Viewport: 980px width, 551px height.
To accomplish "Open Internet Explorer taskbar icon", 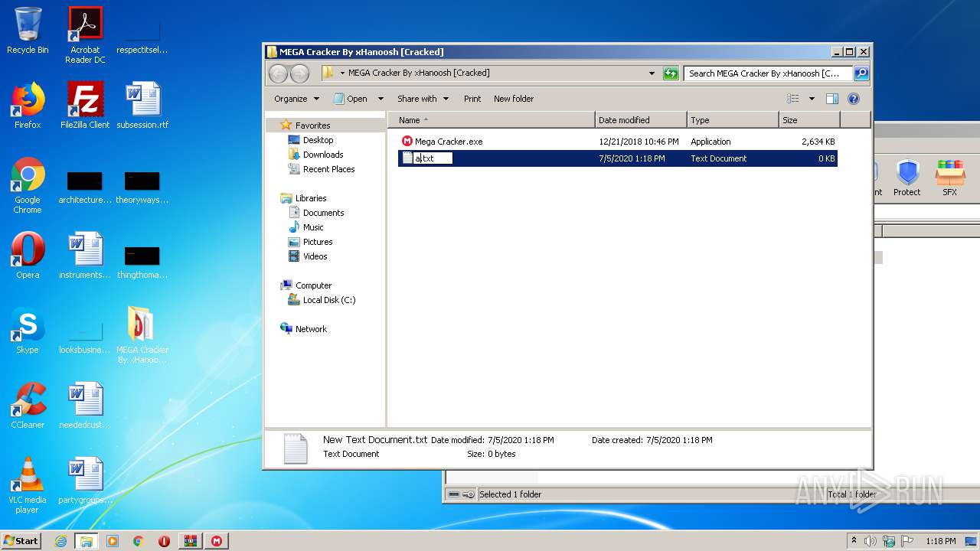I will (60, 541).
